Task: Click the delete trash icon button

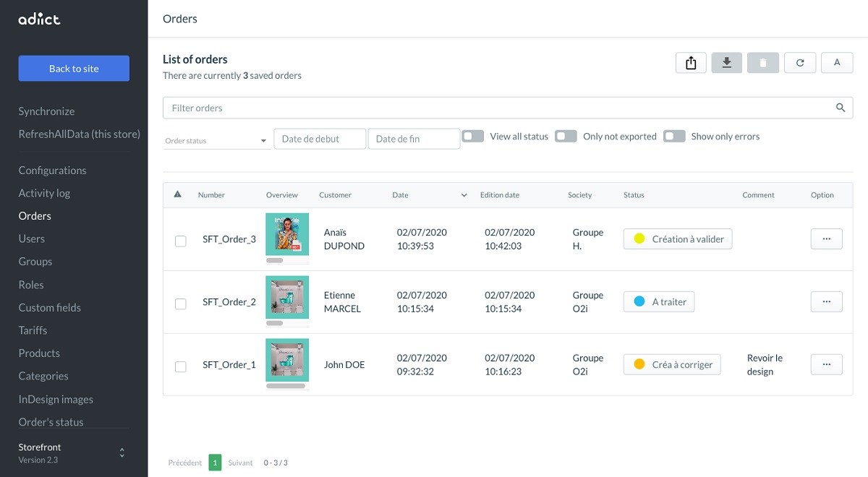Action: [x=763, y=63]
